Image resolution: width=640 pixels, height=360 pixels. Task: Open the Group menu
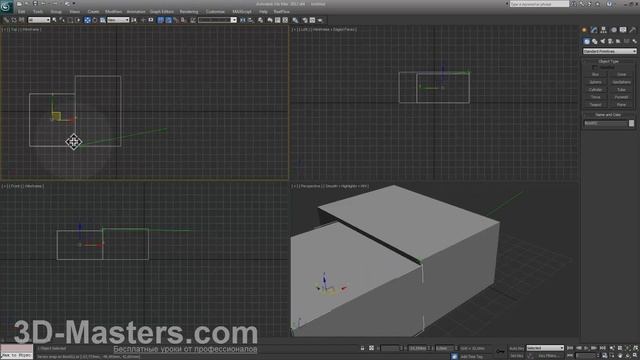pyautogui.click(x=56, y=11)
